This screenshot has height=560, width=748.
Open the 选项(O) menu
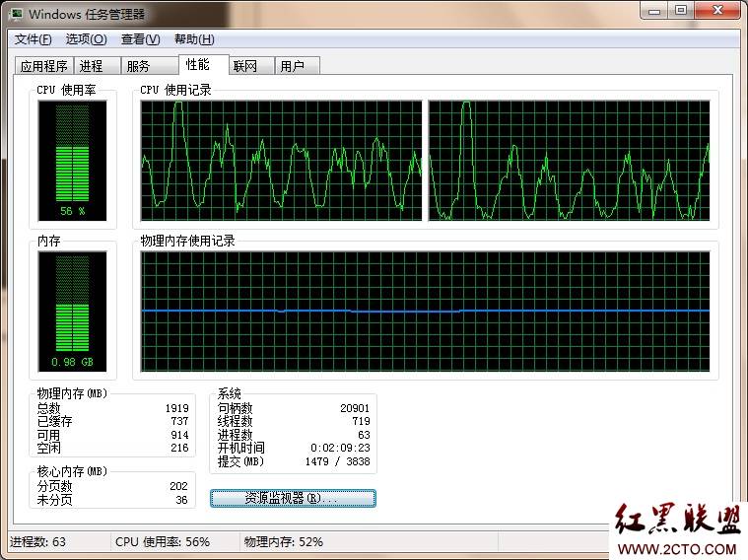(x=86, y=39)
